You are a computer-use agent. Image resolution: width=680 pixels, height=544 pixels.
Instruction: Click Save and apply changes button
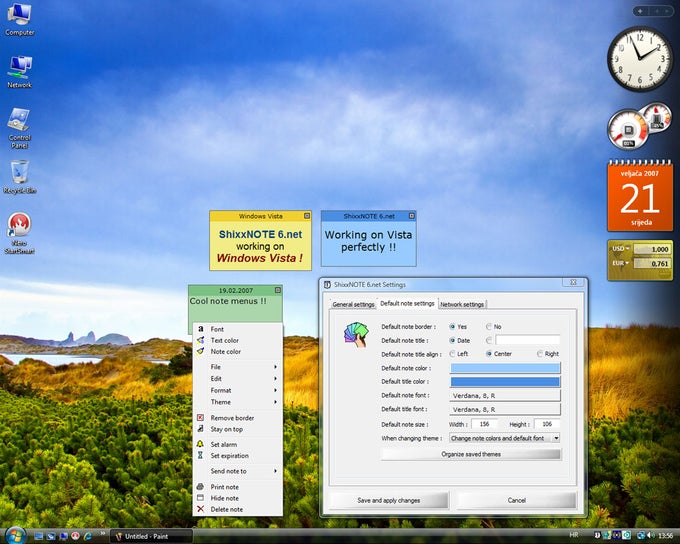pyautogui.click(x=389, y=500)
